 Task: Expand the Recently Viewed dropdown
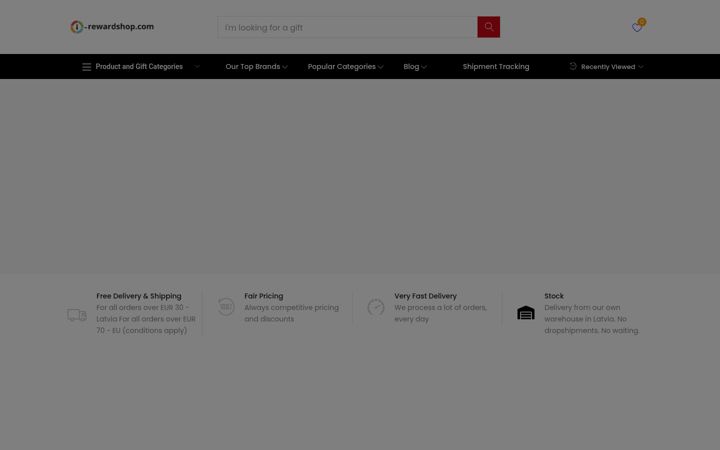pos(606,67)
